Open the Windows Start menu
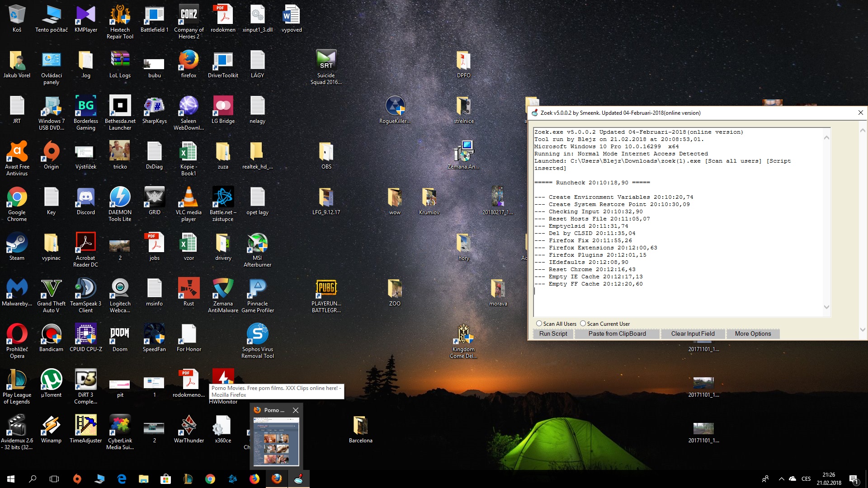The height and width of the screenshot is (488, 868). [11, 479]
